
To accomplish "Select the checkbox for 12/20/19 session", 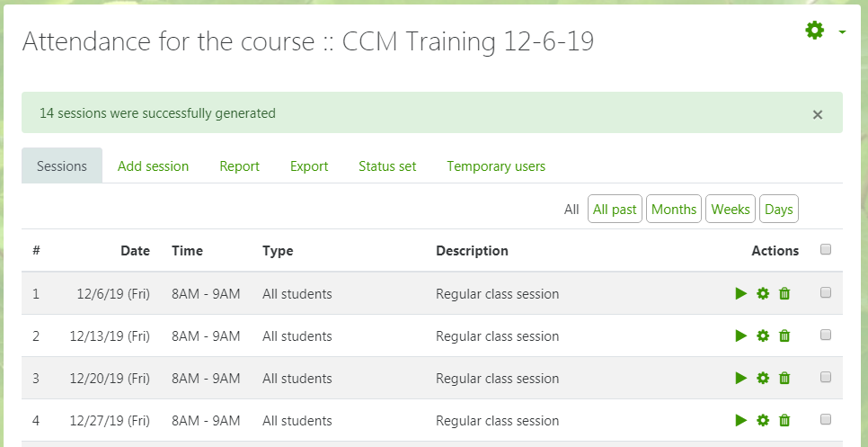I will 826,377.
